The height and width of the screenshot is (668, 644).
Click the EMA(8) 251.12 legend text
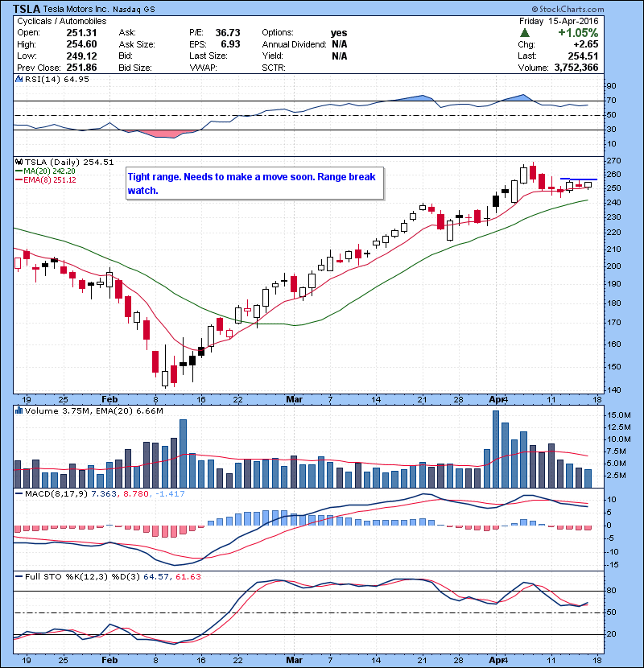(50, 179)
